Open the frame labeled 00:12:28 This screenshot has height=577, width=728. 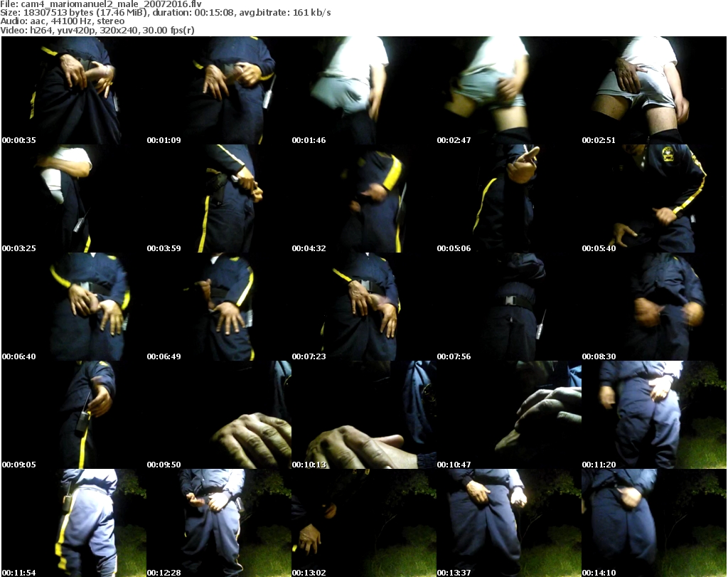pyautogui.click(x=218, y=523)
